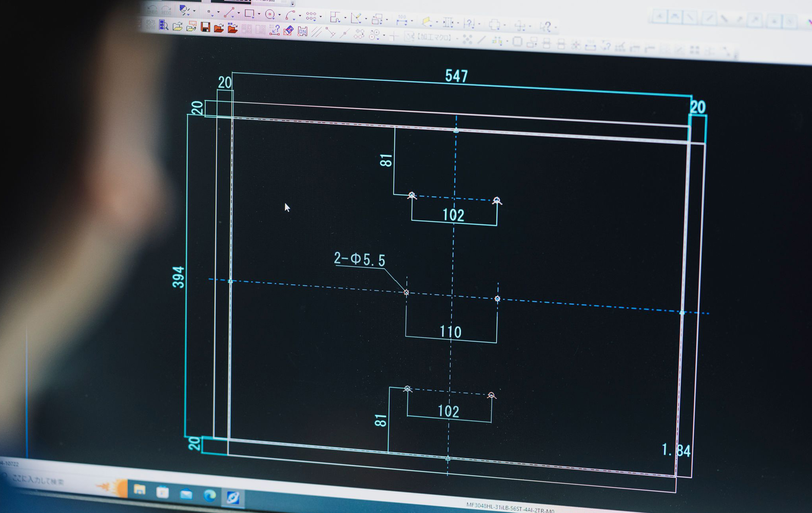Open the hole pattern dropdown arrow
Viewport: 812px width, 513px height.
(x=320, y=17)
